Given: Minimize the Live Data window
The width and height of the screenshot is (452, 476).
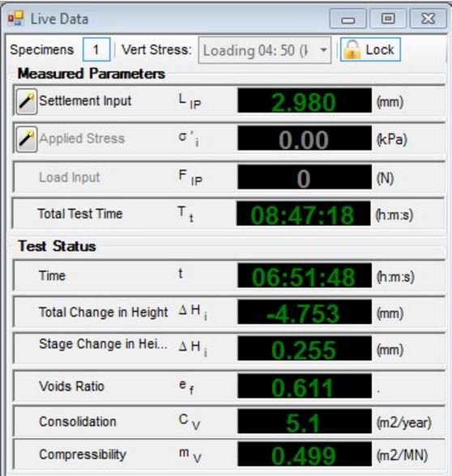Looking at the screenshot, I should (x=348, y=19).
